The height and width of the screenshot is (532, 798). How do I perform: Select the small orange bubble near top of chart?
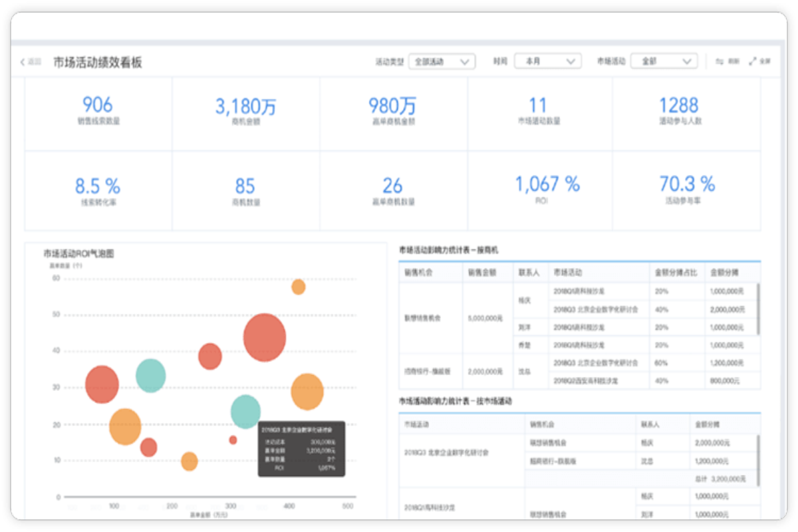(299, 287)
